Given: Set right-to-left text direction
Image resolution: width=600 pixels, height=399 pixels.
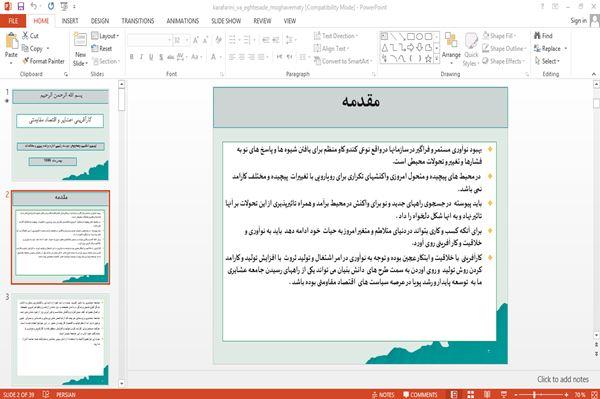Looking at the screenshot, I should click(290, 57).
